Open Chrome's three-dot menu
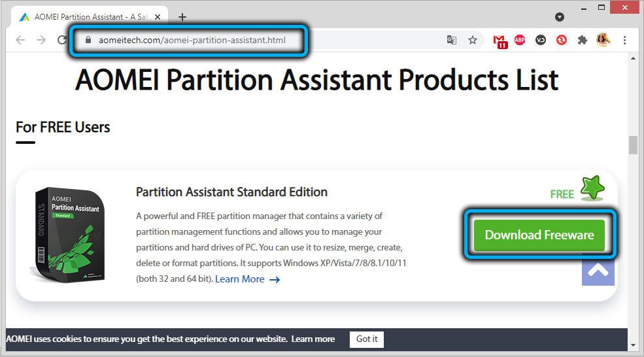The image size is (644, 357). pos(624,40)
